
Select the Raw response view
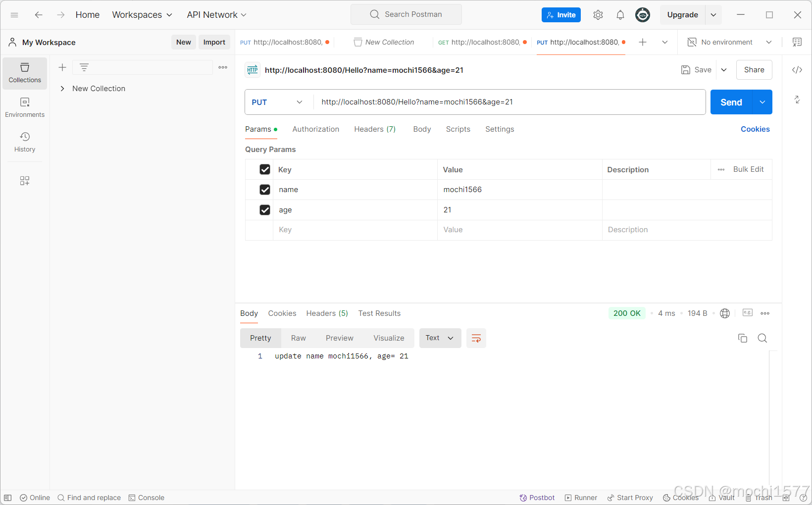299,338
